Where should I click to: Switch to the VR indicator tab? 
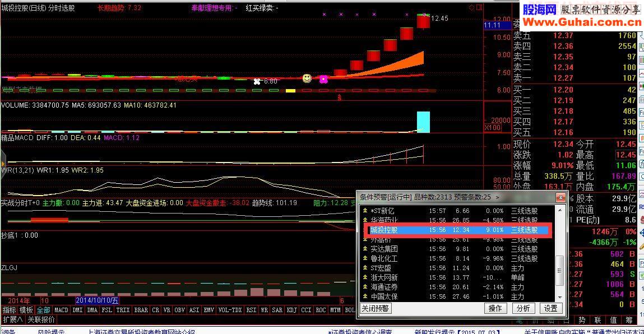[167, 310]
